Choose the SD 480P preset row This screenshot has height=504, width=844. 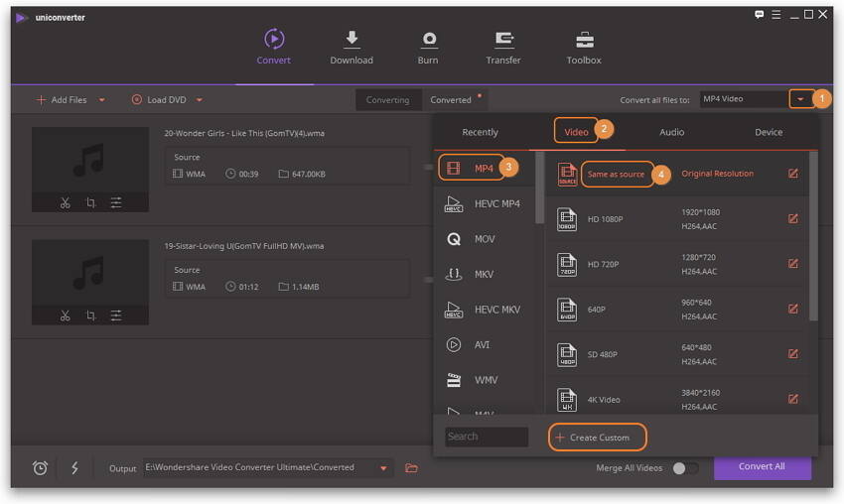pyautogui.click(x=675, y=354)
